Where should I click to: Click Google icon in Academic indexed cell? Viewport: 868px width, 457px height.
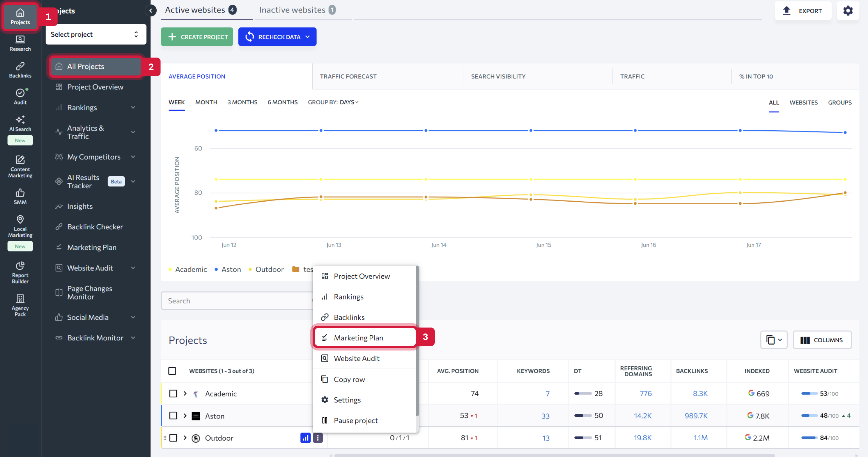click(751, 393)
